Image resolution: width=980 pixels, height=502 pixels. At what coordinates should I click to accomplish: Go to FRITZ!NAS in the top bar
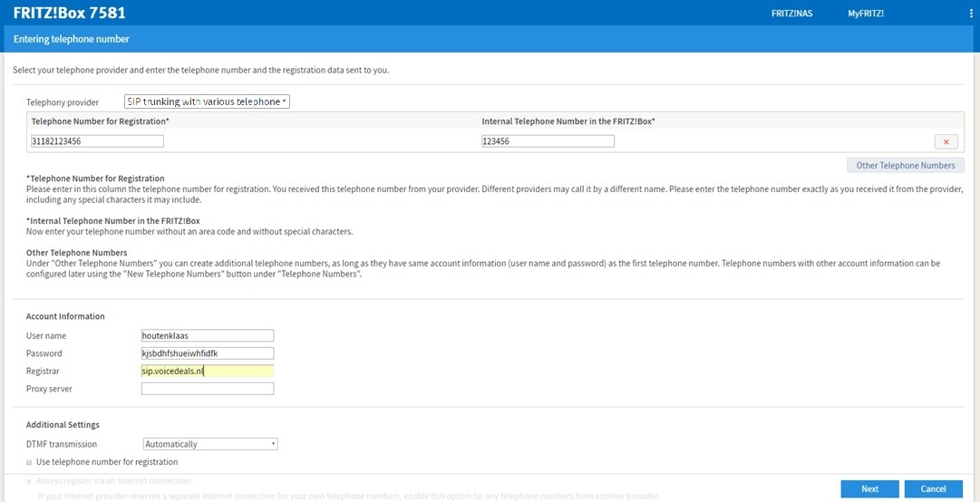tap(791, 14)
